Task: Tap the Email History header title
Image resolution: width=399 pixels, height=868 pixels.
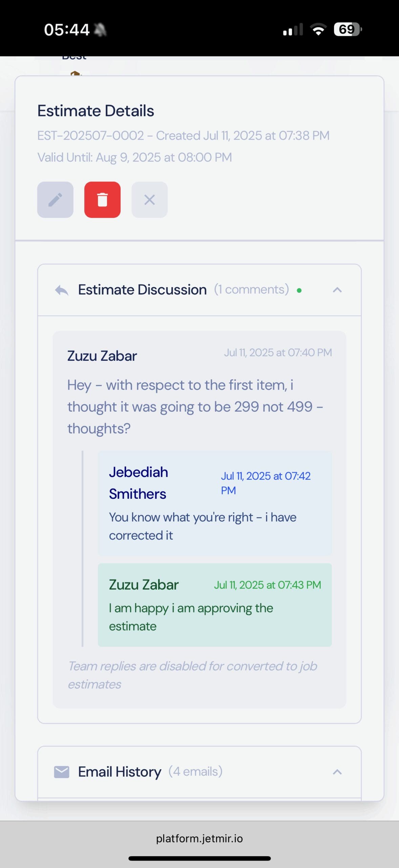Action: click(x=120, y=772)
